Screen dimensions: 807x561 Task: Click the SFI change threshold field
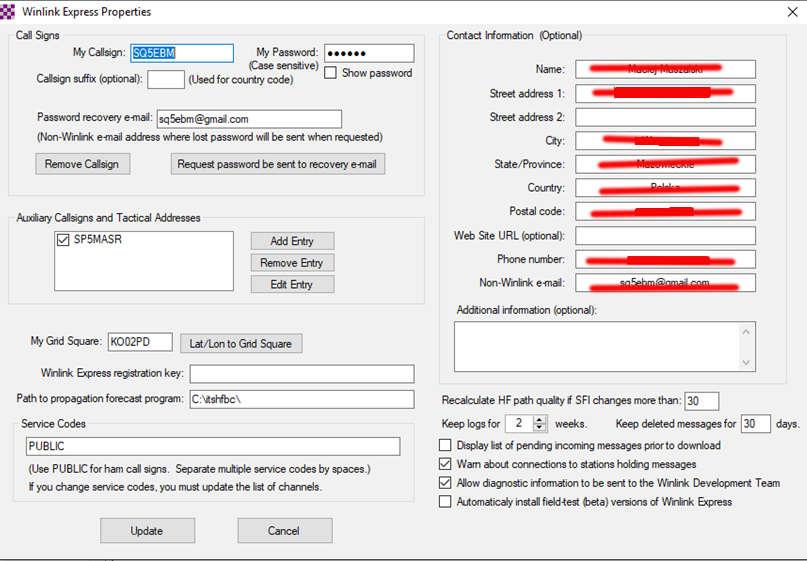pos(701,401)
